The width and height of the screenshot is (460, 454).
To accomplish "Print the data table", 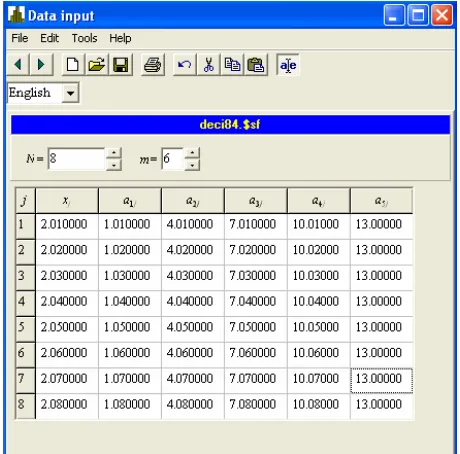I will click(x=153, y=64).
